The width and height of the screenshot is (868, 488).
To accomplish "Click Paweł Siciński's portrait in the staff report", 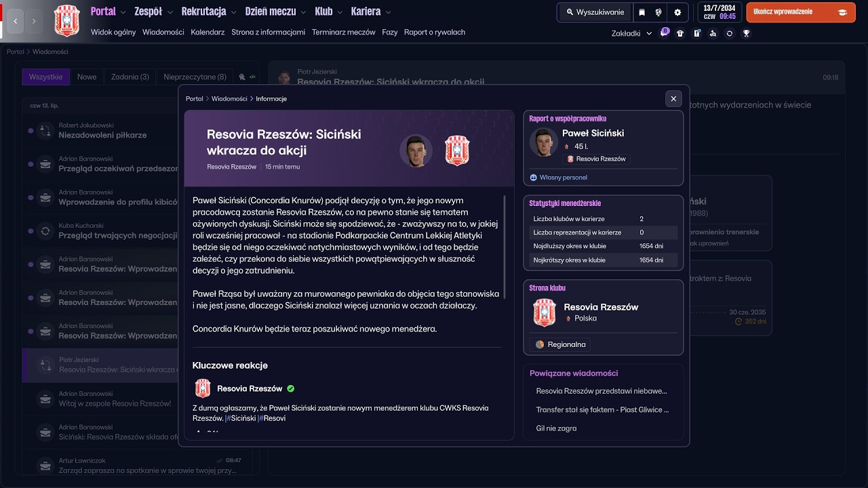I will tap(544, 142).
